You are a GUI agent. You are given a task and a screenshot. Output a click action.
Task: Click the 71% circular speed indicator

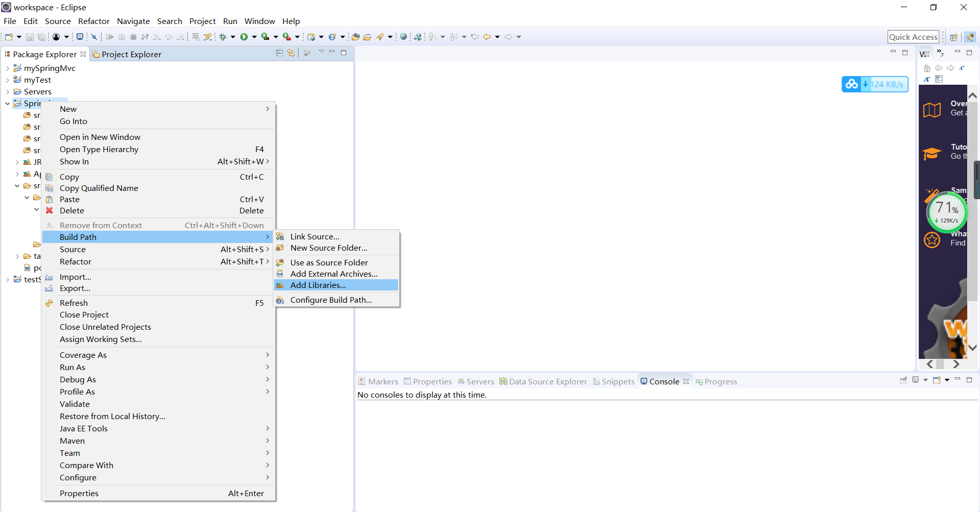point(947,212)
